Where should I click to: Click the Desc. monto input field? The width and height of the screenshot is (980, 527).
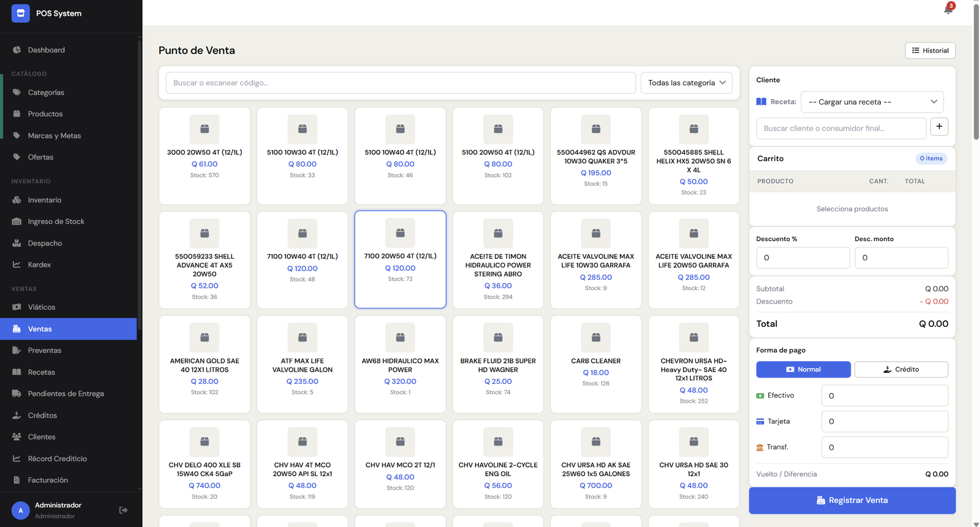(x=901, y=258)
